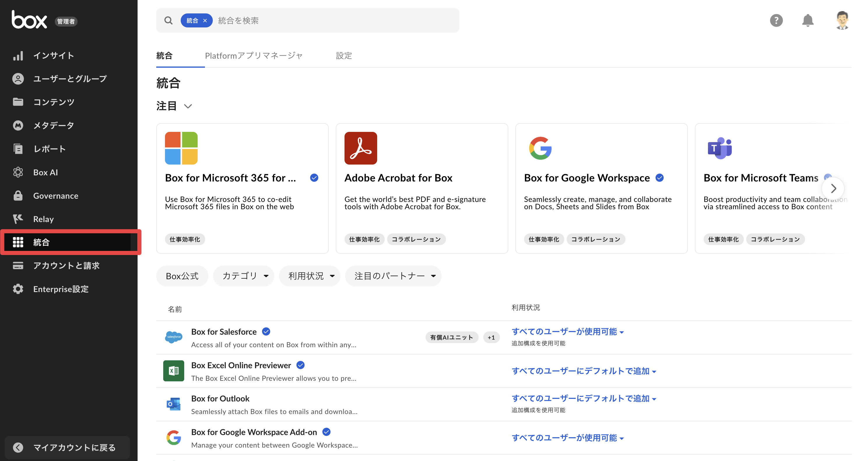This screenshot has height=461, width=868.
Task: Change Box for Salesforce availability dropdown
Action: tap(568, 332)
